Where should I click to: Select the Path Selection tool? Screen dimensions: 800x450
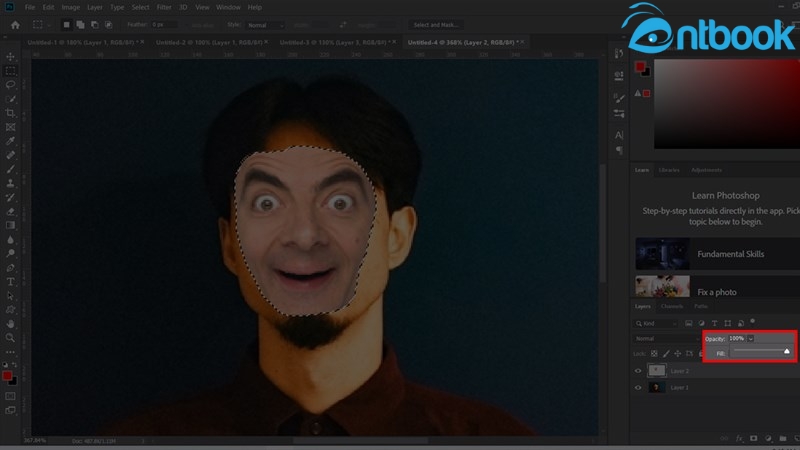tap(10, 295)
